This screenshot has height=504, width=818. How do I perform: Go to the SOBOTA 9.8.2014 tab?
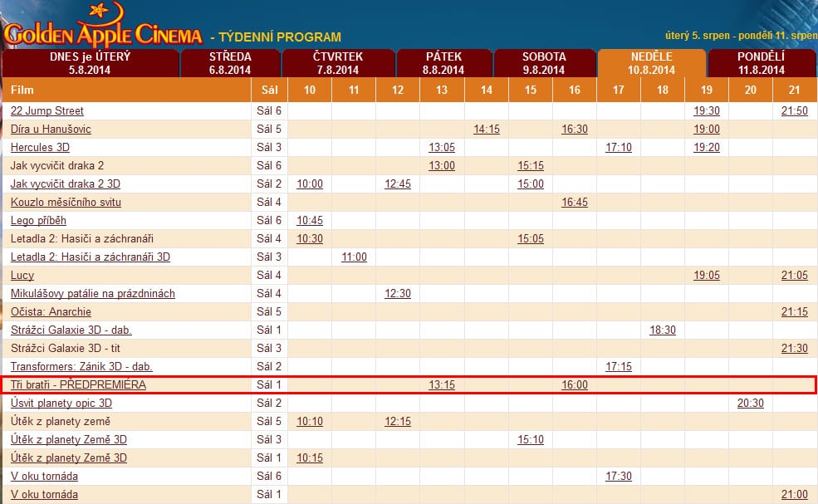click(544, 63)
